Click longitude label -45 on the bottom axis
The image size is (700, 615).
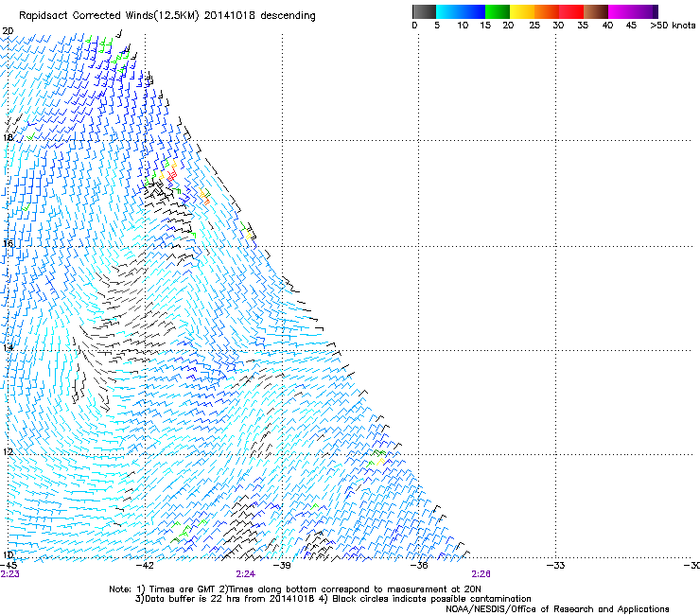9,566
